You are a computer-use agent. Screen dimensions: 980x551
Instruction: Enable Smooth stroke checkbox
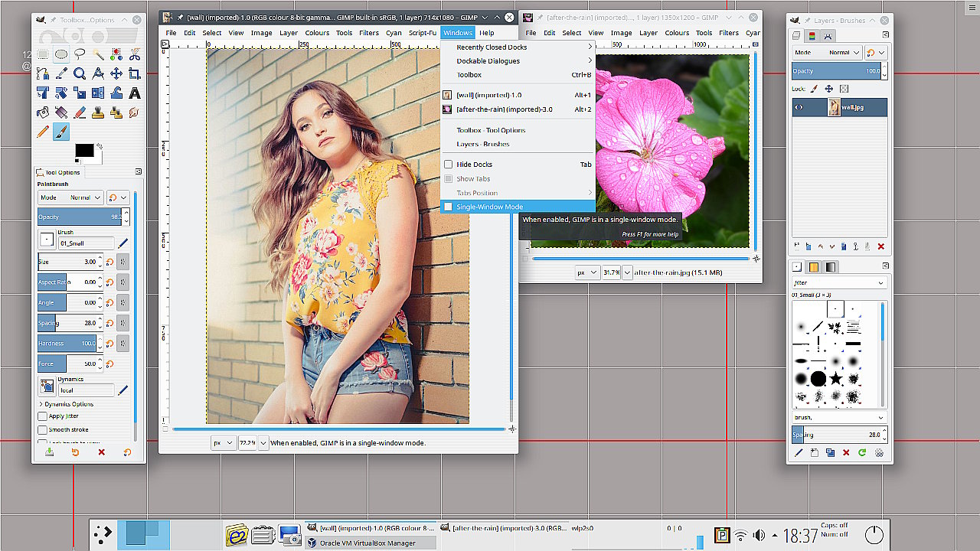point(43,430)
